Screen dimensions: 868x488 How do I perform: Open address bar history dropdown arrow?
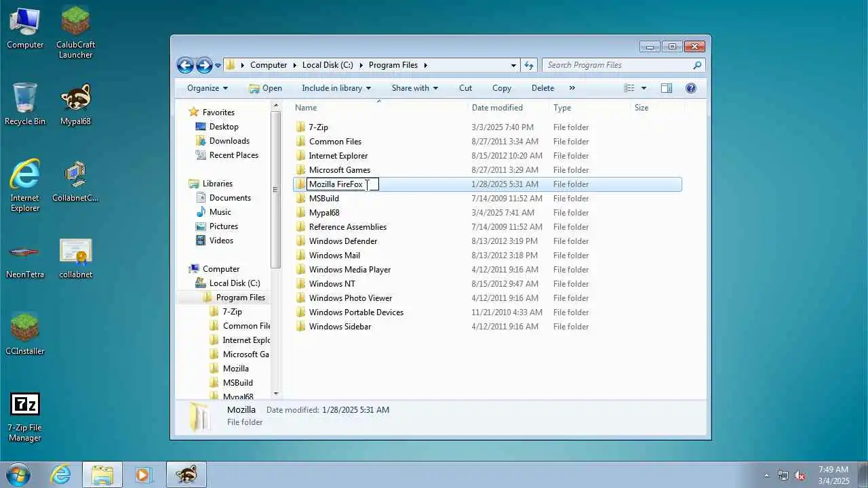[x=513, y=65]
